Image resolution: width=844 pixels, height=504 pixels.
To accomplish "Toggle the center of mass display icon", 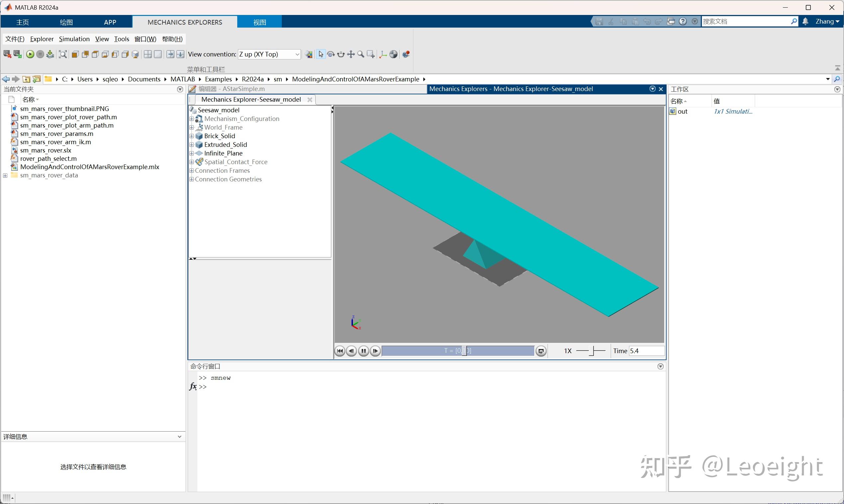I will click(393, 54).
